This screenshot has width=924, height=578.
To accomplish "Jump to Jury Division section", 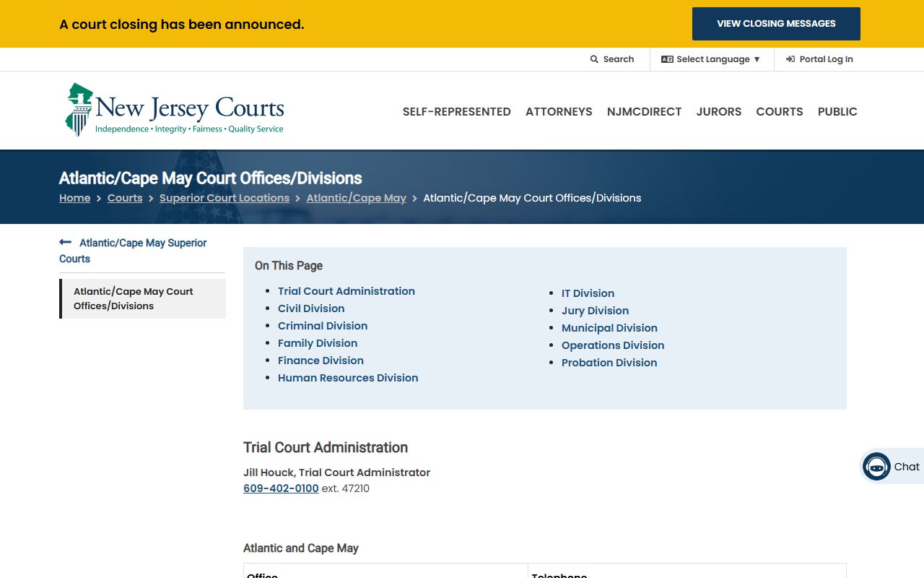I will pyautogui.click(x=596, y=311).
